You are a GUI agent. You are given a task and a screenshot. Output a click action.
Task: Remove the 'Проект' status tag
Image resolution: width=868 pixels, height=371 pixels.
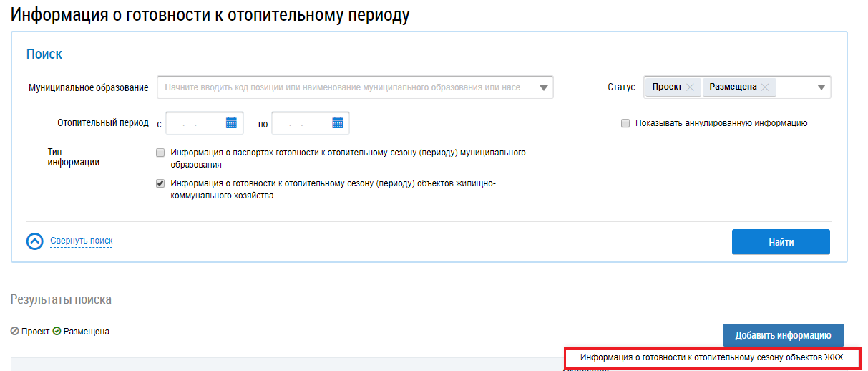click(x=690, y=87)
